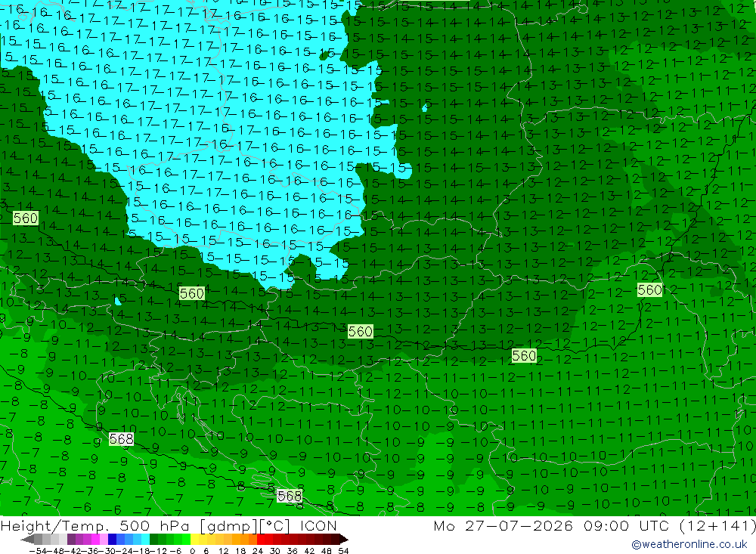Pick the dark purple swatch above -42

tap(71, 540)
